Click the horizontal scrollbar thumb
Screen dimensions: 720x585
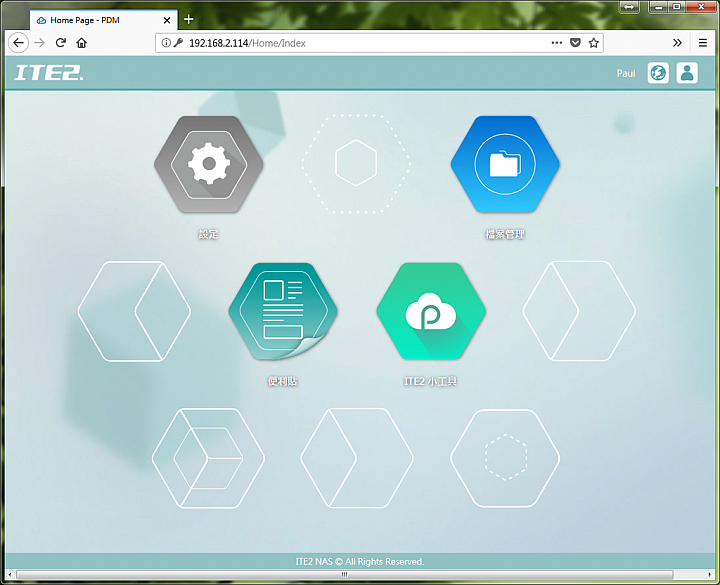point(344,574)
